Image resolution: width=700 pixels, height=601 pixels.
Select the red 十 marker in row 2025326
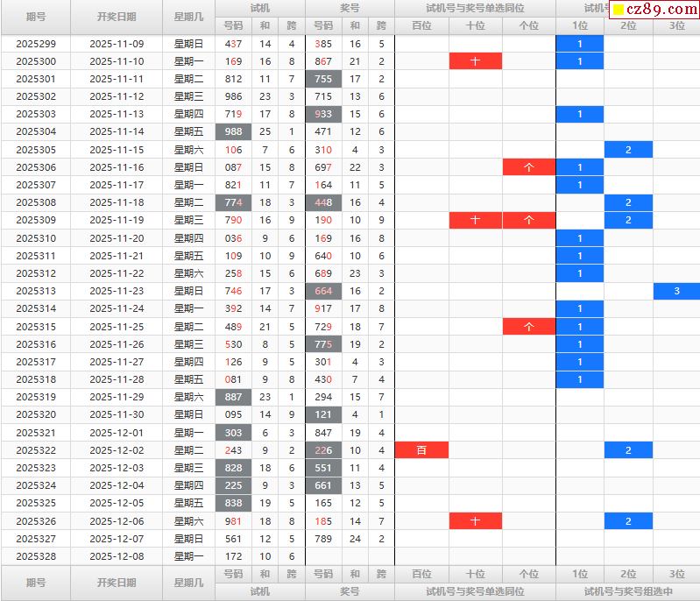[x=475, y=521]
